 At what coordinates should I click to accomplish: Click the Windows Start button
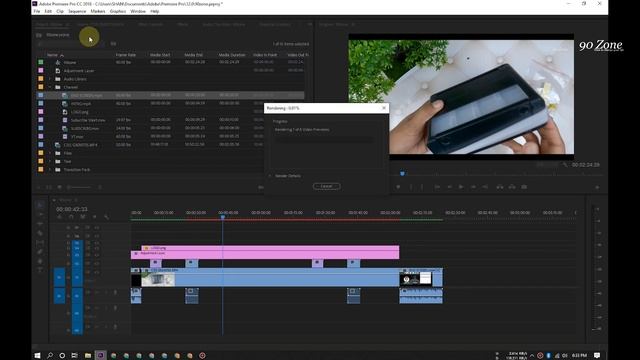click(37, 356)
